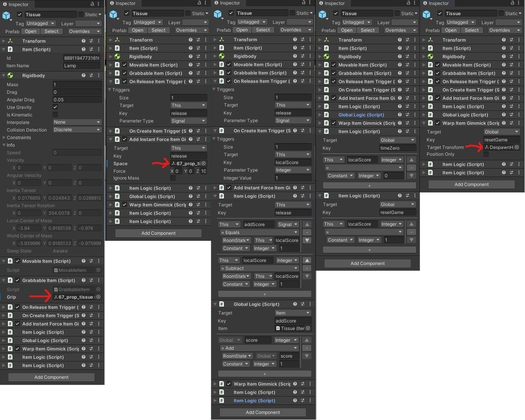Open context menu of Inspector tab in fourth panel
525x420 pixels.
(x=414, y=3)
